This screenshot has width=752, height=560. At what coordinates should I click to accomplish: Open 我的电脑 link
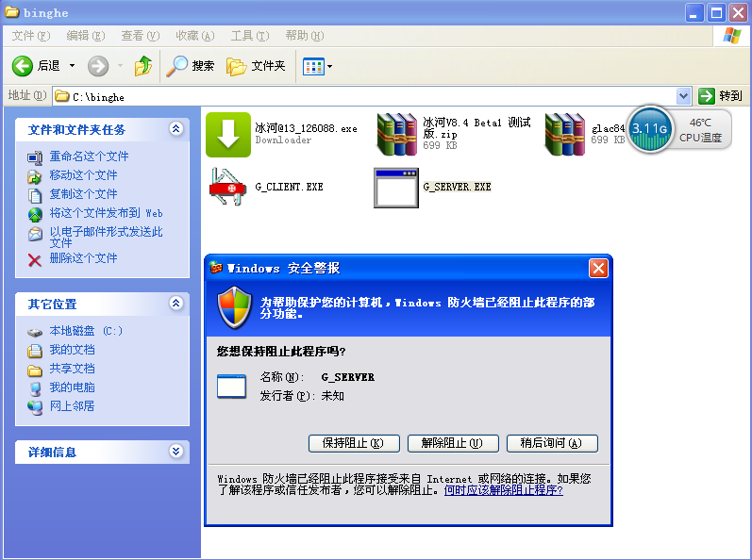point(72,387)
